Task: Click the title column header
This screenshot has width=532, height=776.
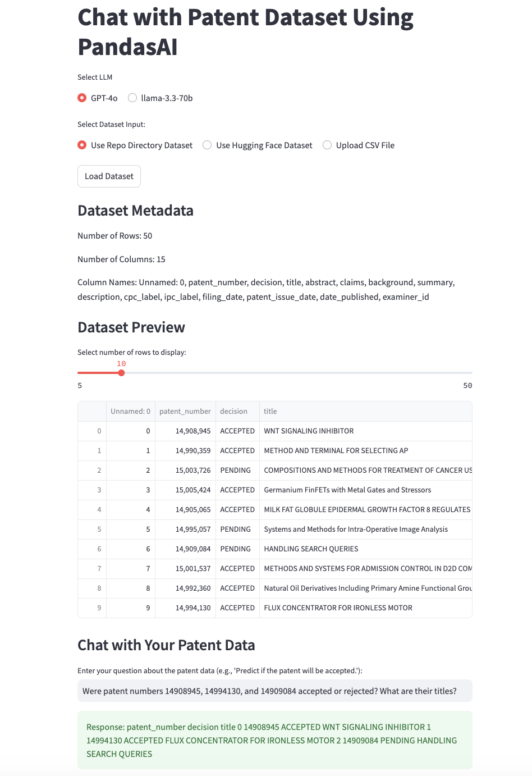Action: (270, 412)
